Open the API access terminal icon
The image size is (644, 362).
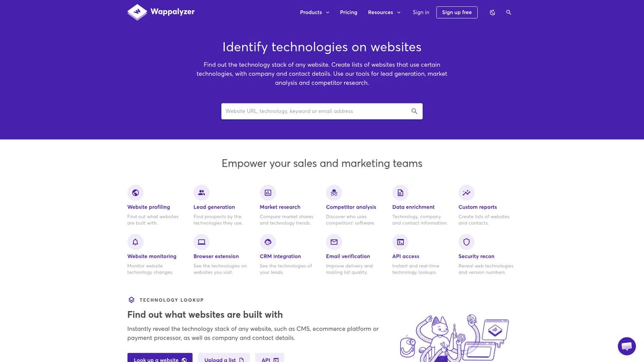(x=400, y=242)
